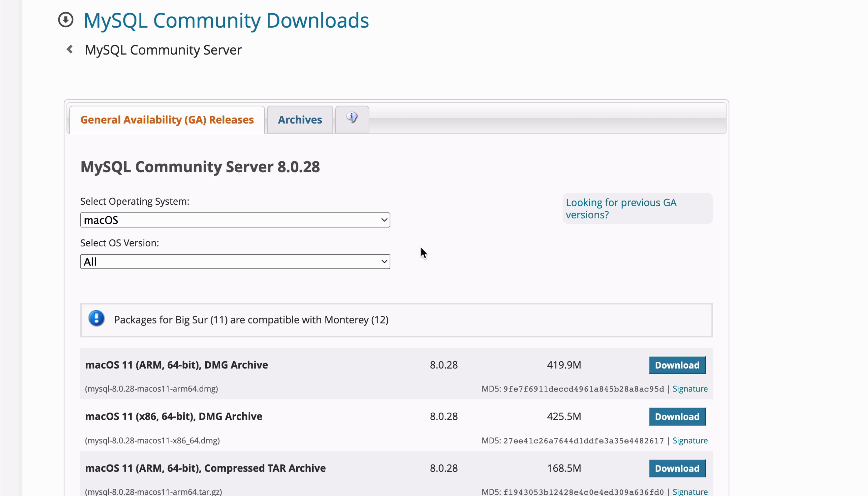Click the macOS 11 (ARM, 64-bit), DMG Archive title
This screenshot has width=868, height=496.
pyautogui.click(x=176, y=365)
